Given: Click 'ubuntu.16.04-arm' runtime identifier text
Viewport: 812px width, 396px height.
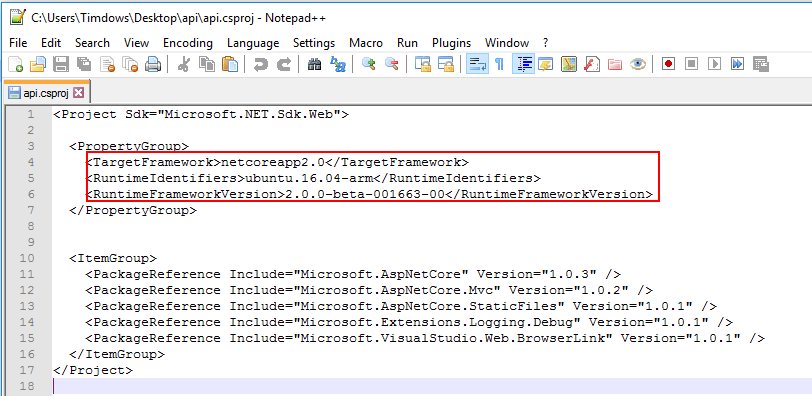Looking at the screenshot, I should click(309, 179).
